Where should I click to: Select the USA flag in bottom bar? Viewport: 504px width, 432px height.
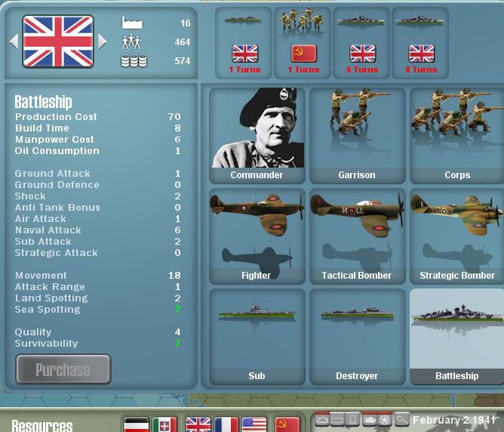click(x=254, y=424)
